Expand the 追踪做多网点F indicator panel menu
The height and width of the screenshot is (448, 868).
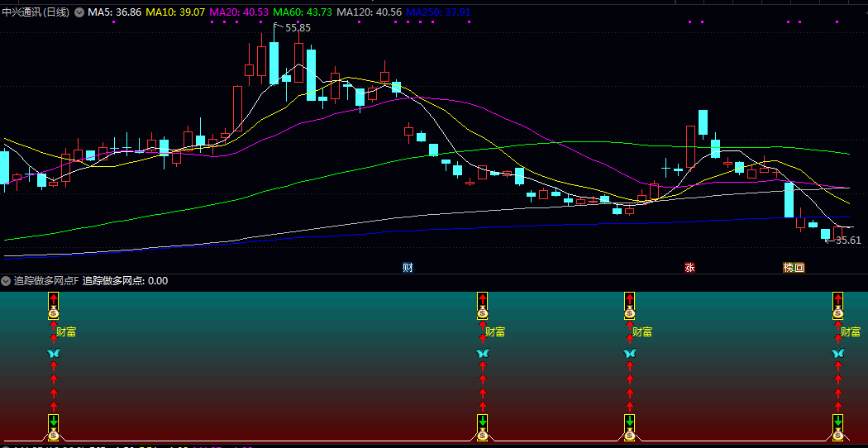tap(7, 281)
